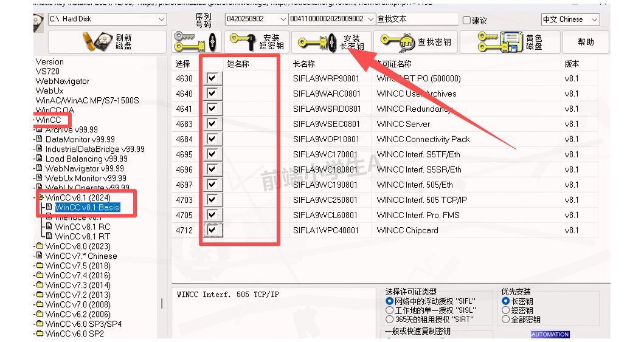This screenshot has height=342, width=644.
Task: Open the C:\ Hard Disk drive dropdown
Action: tap(161, 19)
